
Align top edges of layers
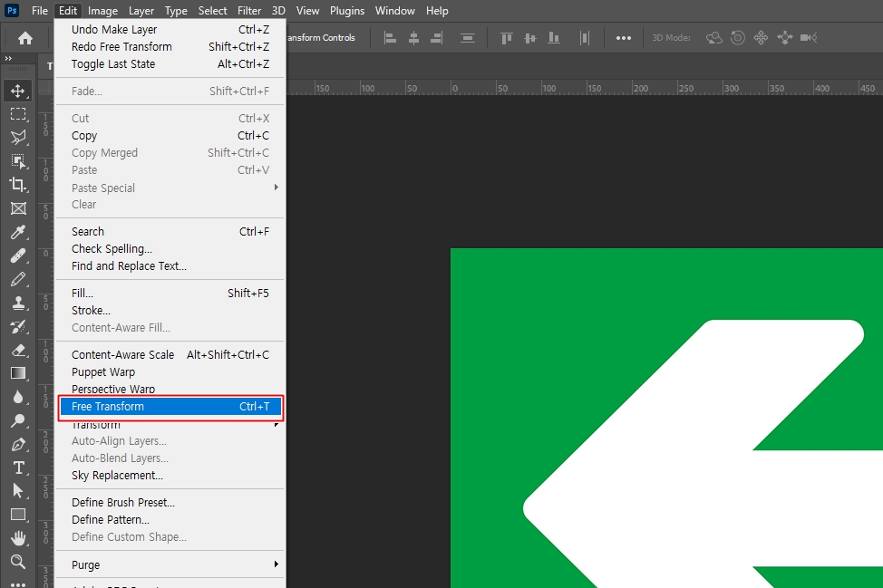(506, 38)
